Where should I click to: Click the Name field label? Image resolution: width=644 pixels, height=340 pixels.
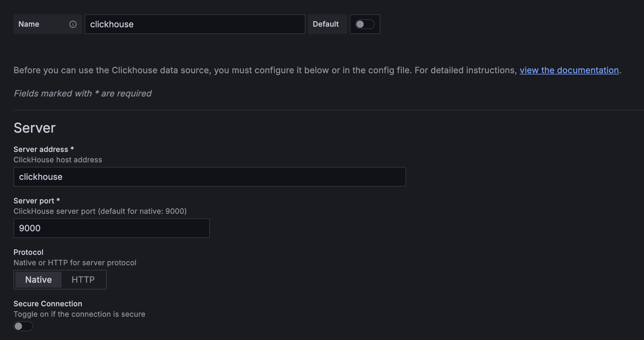click(x=29, y=24)
